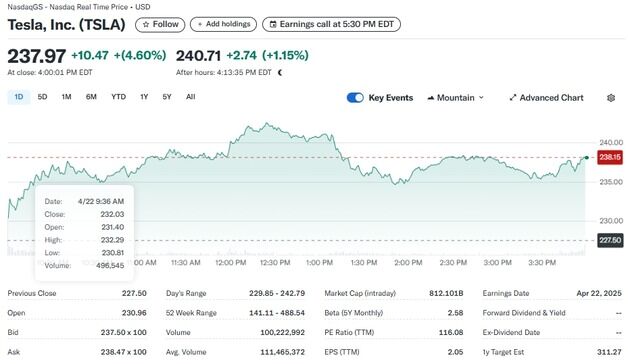The height and width of the screenshot is (364, 628).
Task: Toggle the Key Events switch
Action: [355, 98]
